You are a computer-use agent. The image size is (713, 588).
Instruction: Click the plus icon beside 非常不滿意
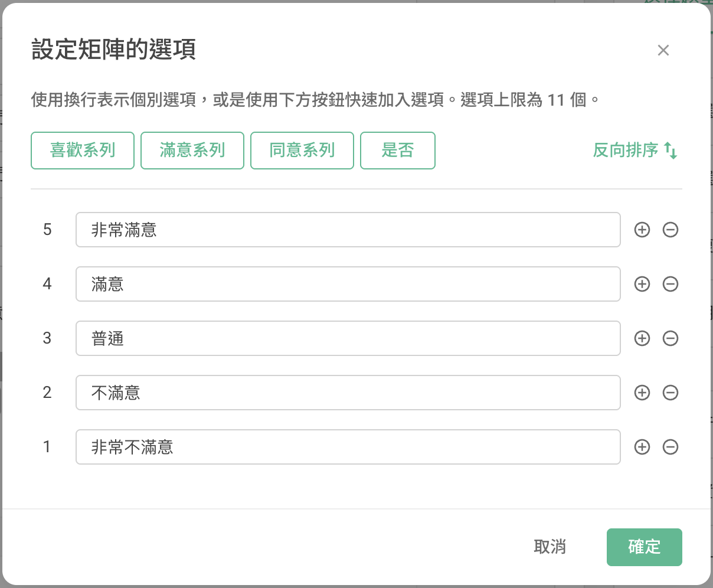[x=642, y=447]
